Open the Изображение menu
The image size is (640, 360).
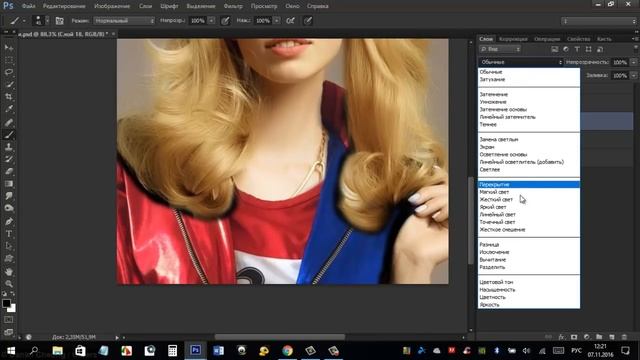[112, 6]
